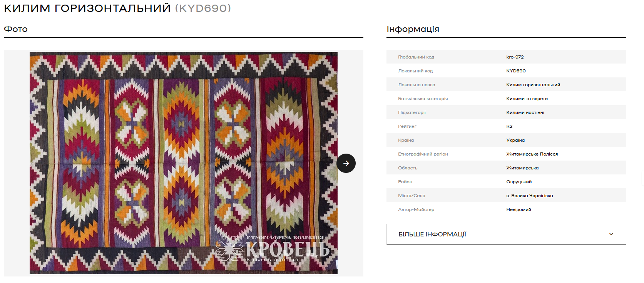Click the КИЛИМ ГОРИЗОНТАЛЬНИЙ page title
This screenshot has height=283, width=644.
click(87, 8)
